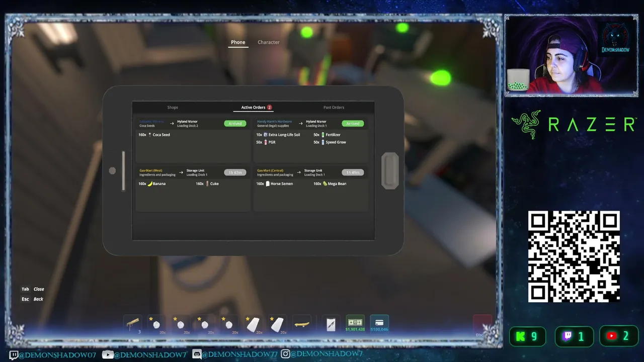Click the Banana item icon
Screen dimensions: 644x362
(150, 184)
